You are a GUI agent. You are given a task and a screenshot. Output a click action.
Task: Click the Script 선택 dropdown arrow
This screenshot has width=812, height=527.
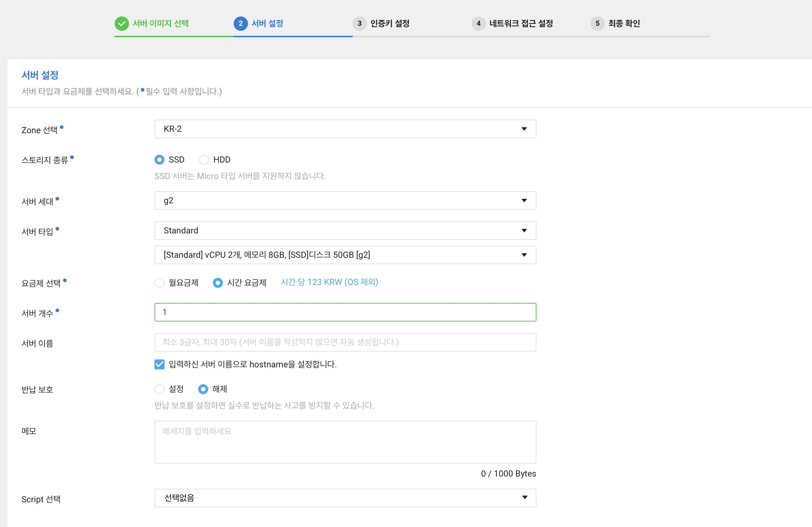524,498
